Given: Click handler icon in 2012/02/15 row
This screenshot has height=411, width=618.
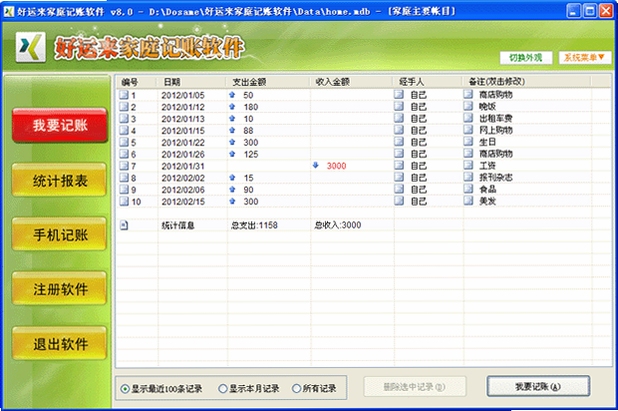Looking at the screenshot, I should click(x=399, y=201).
